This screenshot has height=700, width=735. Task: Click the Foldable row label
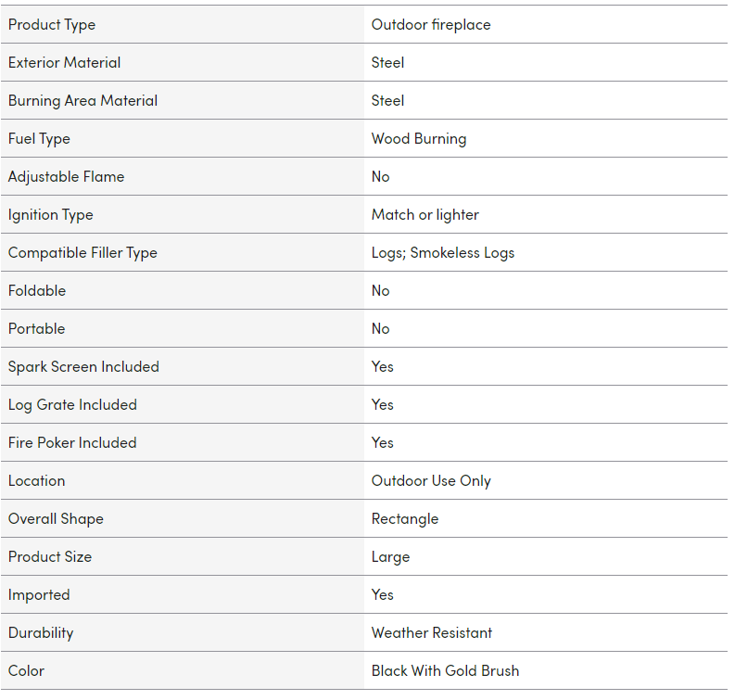pyautogui.click(x=37, y=291)
